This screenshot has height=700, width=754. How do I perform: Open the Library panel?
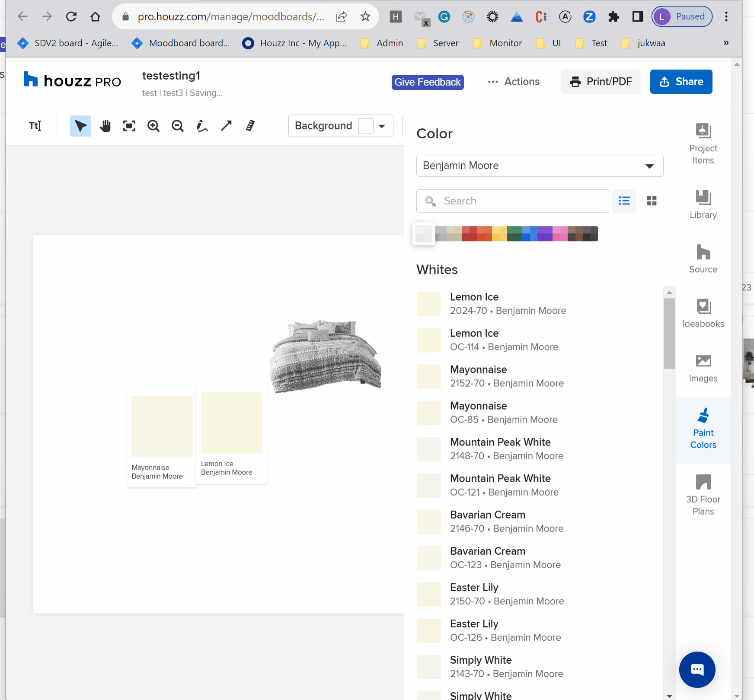(x=703, y=204)
